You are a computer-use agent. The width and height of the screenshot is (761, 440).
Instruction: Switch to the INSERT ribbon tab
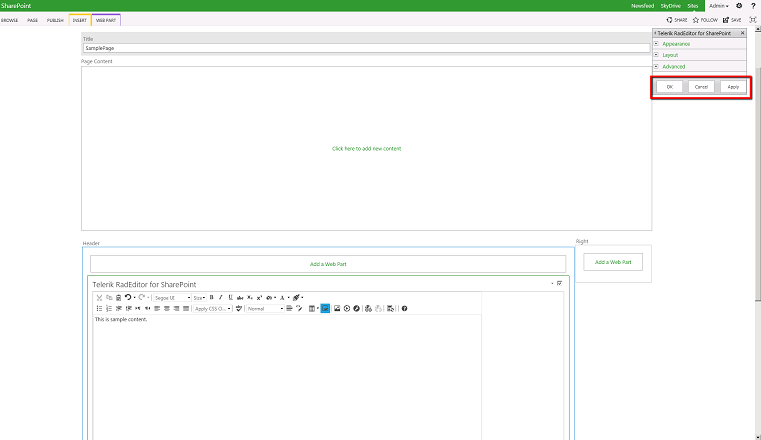[80, 20]
